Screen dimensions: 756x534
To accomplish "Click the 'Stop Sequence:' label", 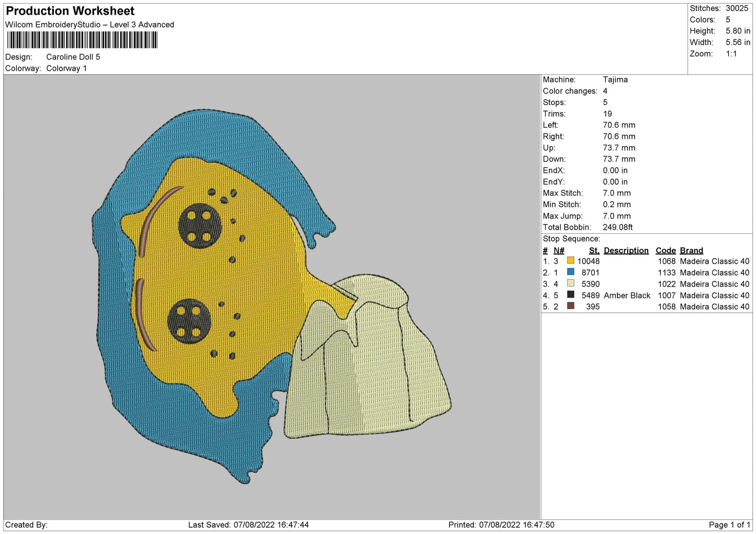I will point(571,239).
